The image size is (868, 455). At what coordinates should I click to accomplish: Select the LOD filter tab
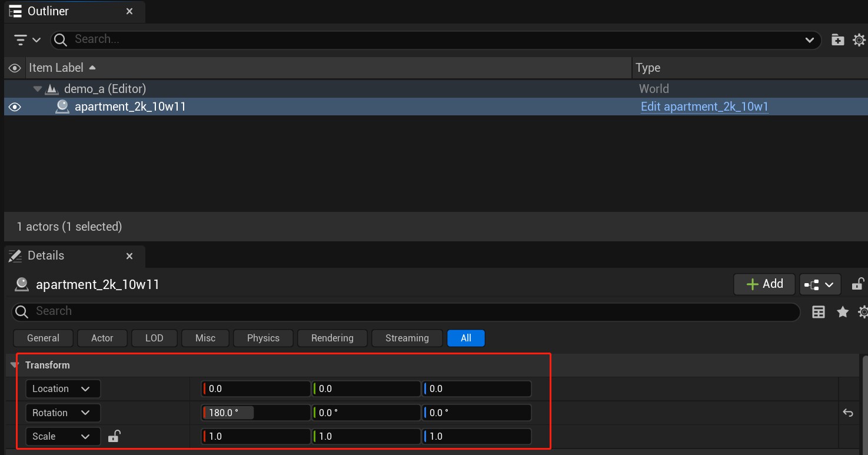pos(154,338)
